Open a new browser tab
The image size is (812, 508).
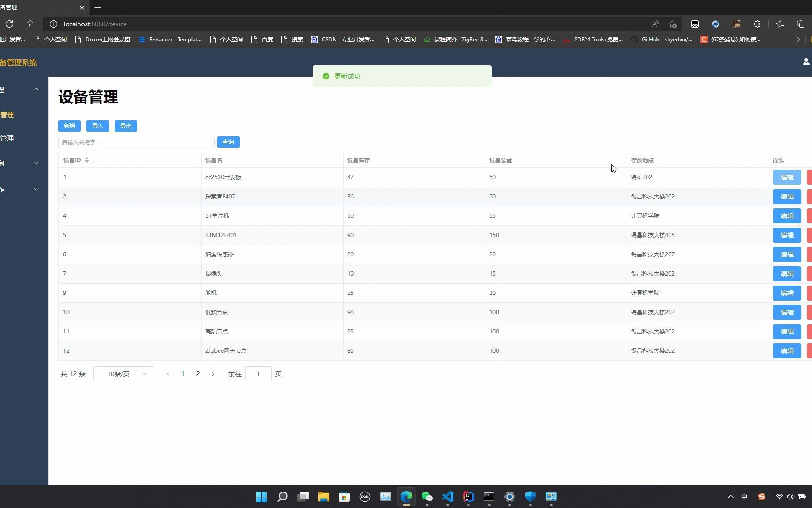(x=98, y=8)
